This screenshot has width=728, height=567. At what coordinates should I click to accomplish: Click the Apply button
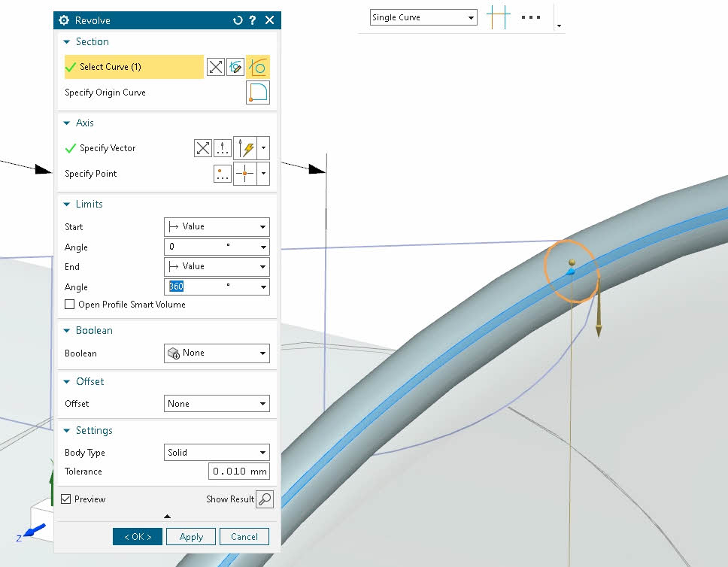tap(191, 537)
